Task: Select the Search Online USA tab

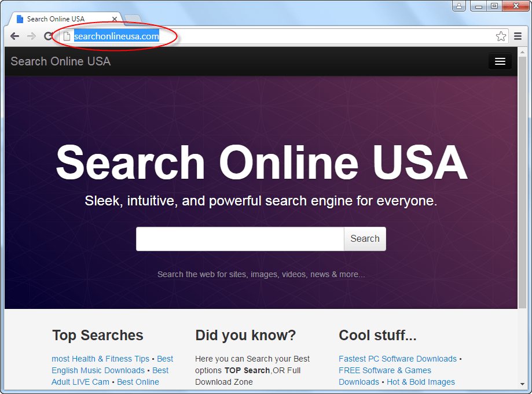Action: click(64, 19)
